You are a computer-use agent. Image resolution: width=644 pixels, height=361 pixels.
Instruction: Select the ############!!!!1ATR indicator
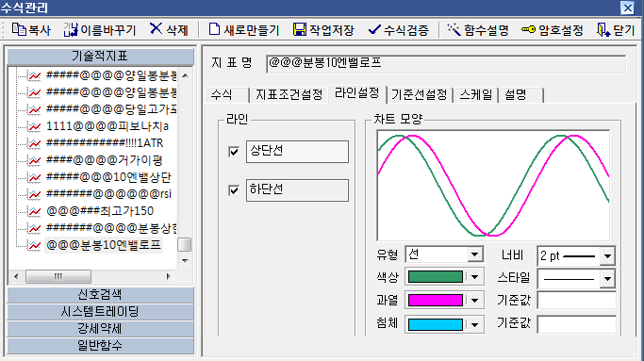(105, 143)
